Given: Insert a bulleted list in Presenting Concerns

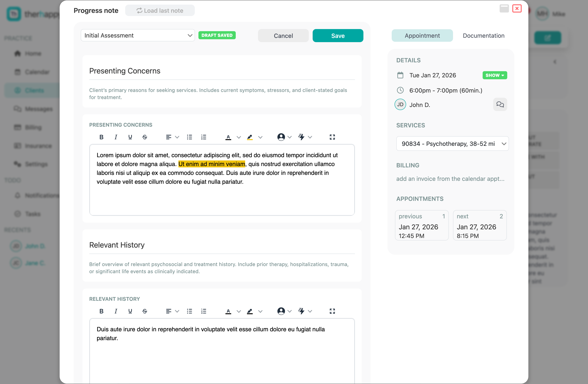Looking at the screenshot, I should point(189,137).
